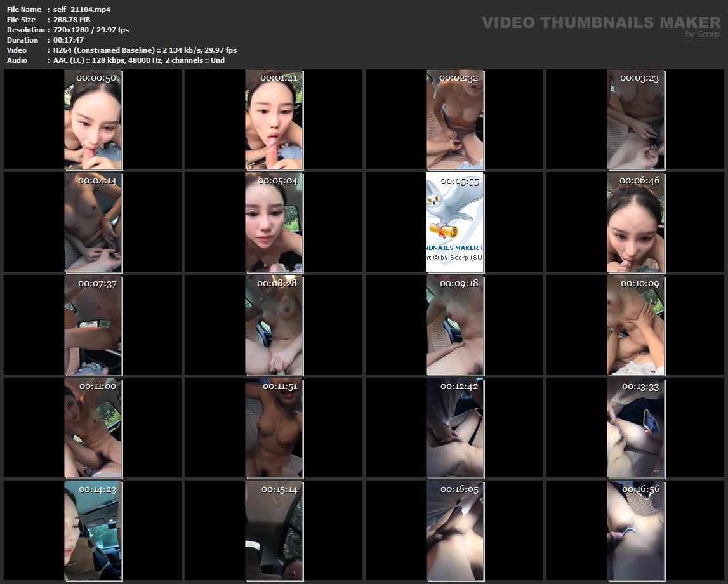Open the thumbnail stamped 00:01:41
Viewport: 728px width, 584px height.
tap(274, 119)
